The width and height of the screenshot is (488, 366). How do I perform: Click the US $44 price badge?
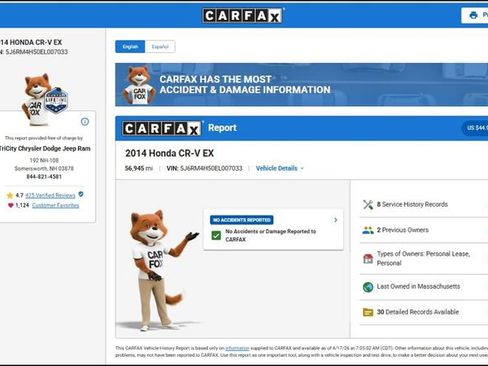click(x=475, y=128)
